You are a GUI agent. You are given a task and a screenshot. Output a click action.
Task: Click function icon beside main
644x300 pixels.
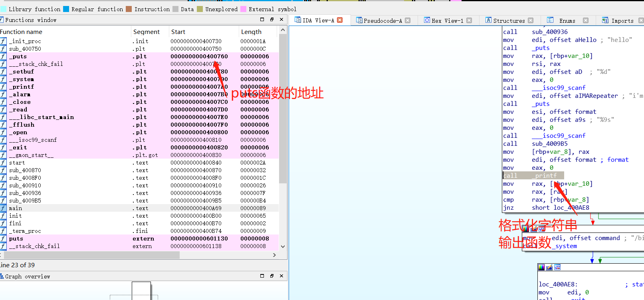[x=3, y=208]
